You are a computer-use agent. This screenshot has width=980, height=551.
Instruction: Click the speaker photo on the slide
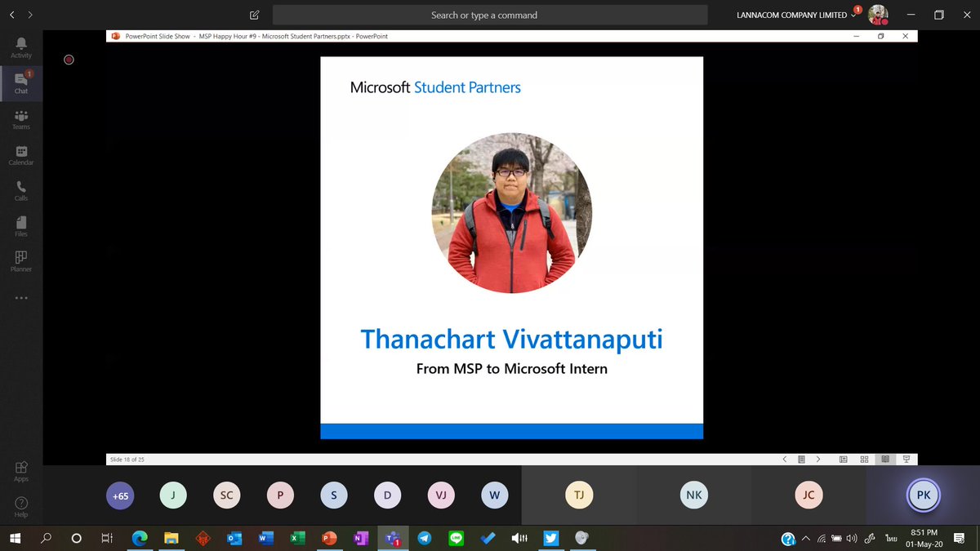(512, 213)
